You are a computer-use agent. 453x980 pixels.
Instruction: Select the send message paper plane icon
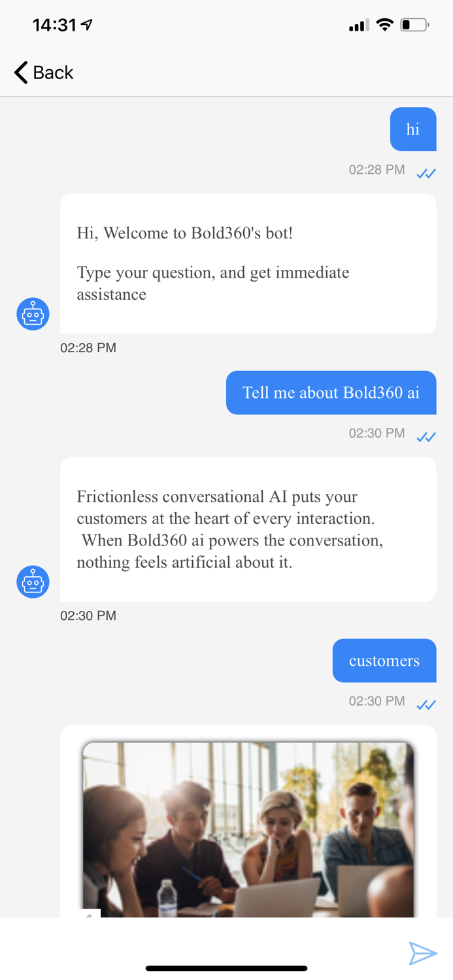coord(424,953)
